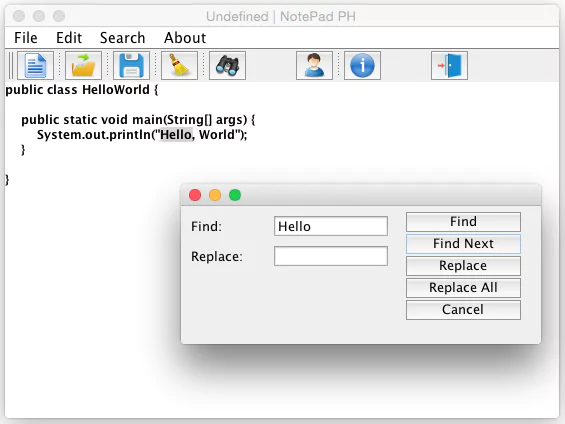Click the blue info icon

click(x=362, y=66)
